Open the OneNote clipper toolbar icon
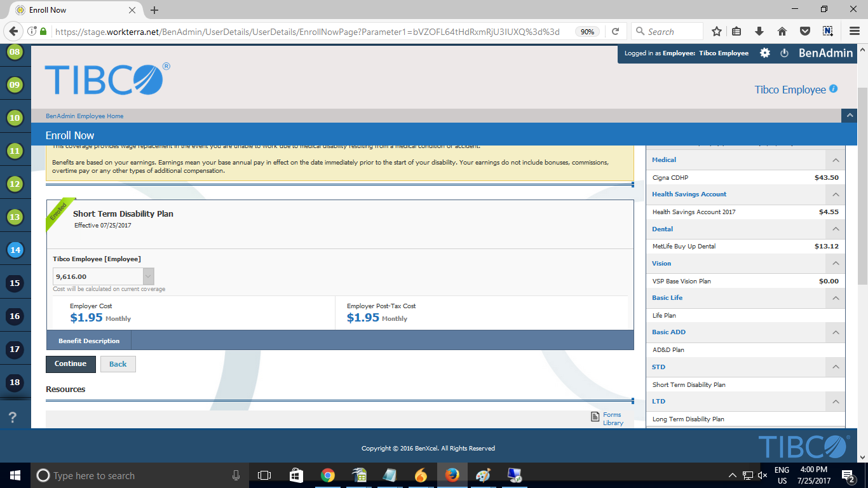868x488 pixels. point(827,31)
